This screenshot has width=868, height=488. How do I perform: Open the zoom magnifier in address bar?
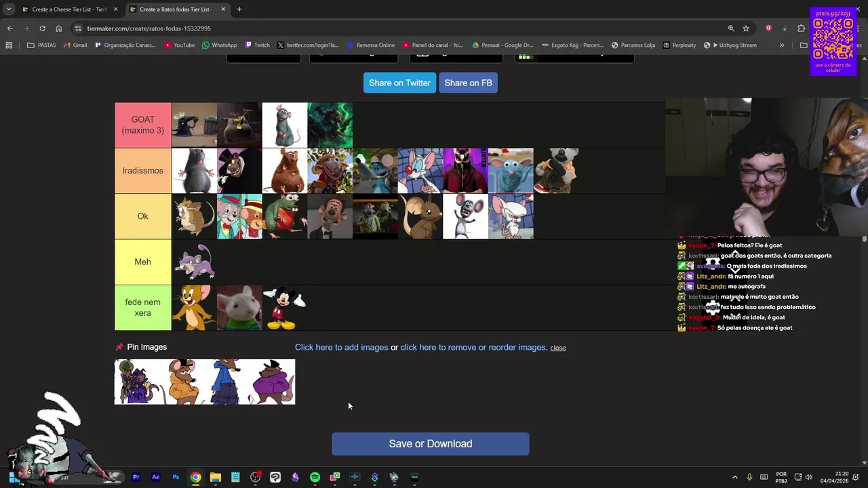[x=731, y=28]
